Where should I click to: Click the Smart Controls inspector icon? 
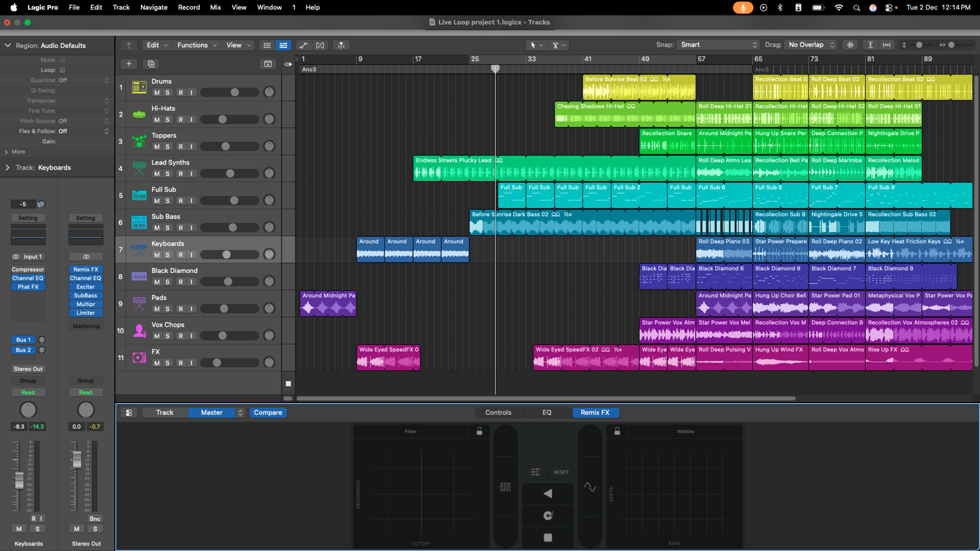(x=129, y=413)
